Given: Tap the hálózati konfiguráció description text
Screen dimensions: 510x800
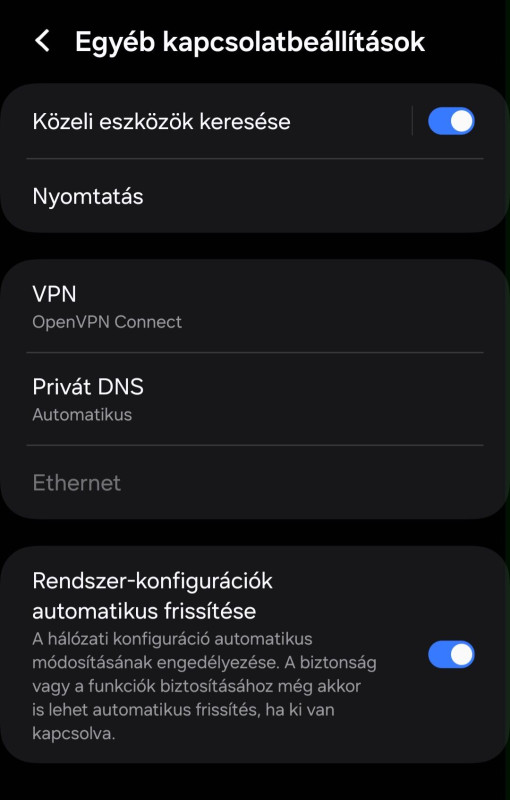Looking at the screenshot, I should click(x=204, y=686).
